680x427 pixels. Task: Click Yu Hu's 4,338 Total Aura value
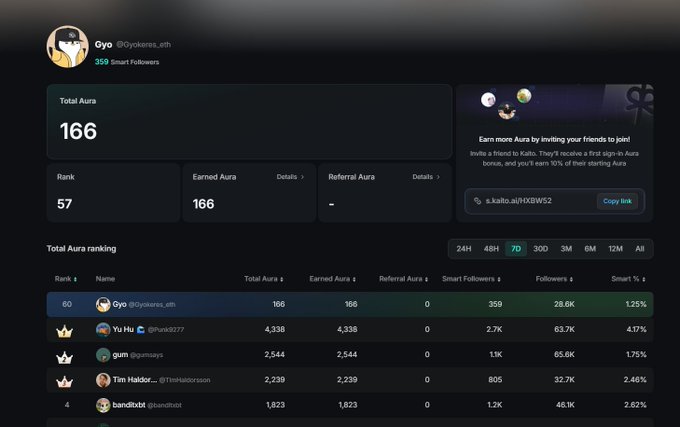275,329
